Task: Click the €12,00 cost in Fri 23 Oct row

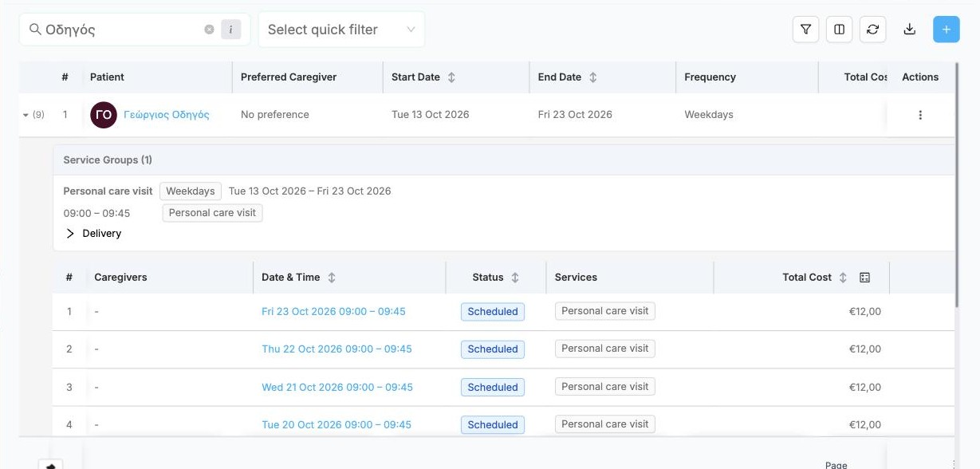Action: click(865, 312)
